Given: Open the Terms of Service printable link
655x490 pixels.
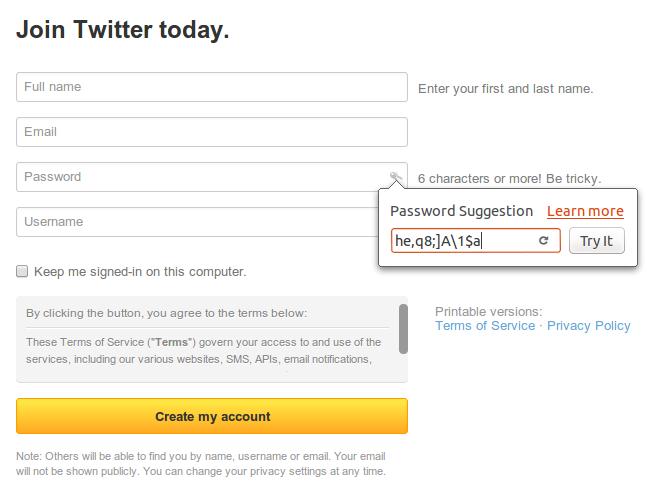Looking at the screenshot, I should click(485, 325).
